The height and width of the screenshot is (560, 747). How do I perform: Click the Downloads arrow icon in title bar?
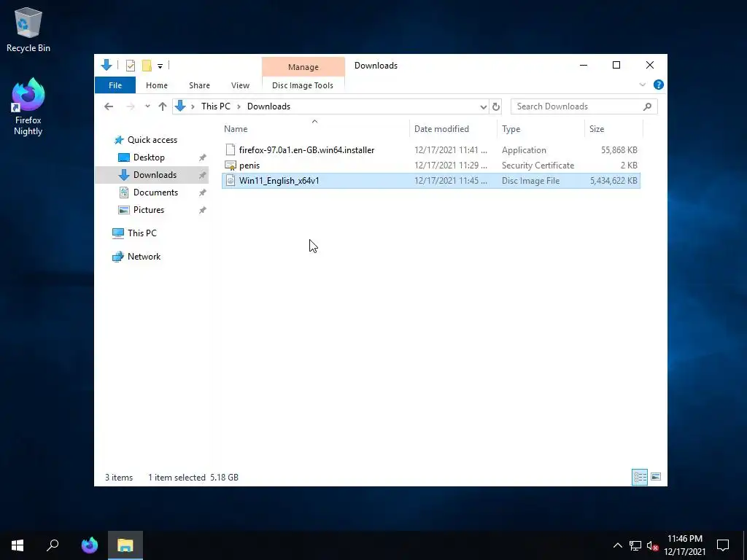(x=107, y=65)
